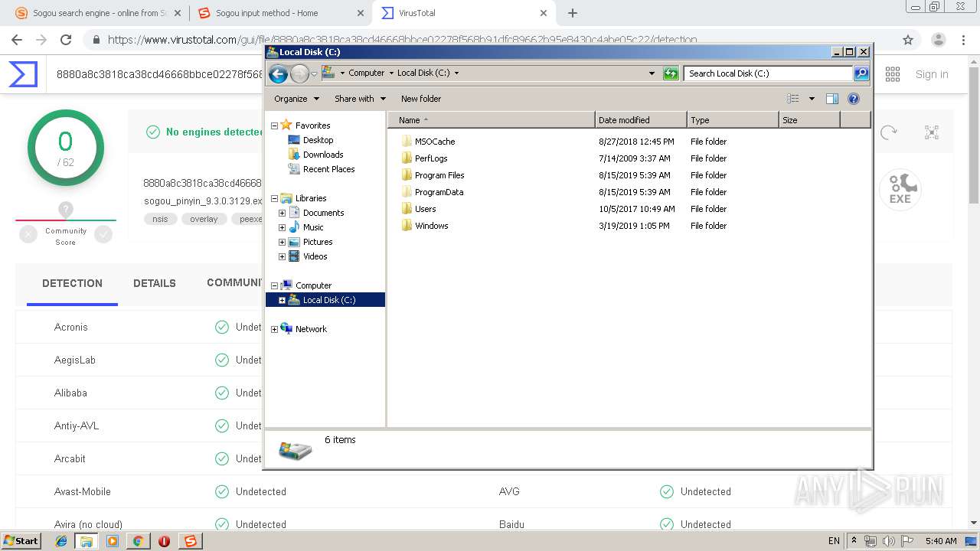The image size is (980, 551).
Task: Expand the Network tree node
Action: 274,329
